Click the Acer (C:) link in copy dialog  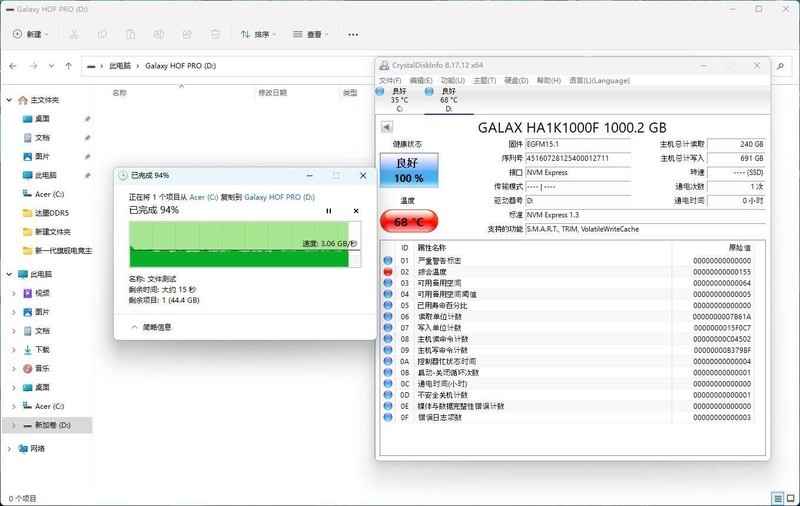point(204,197)
